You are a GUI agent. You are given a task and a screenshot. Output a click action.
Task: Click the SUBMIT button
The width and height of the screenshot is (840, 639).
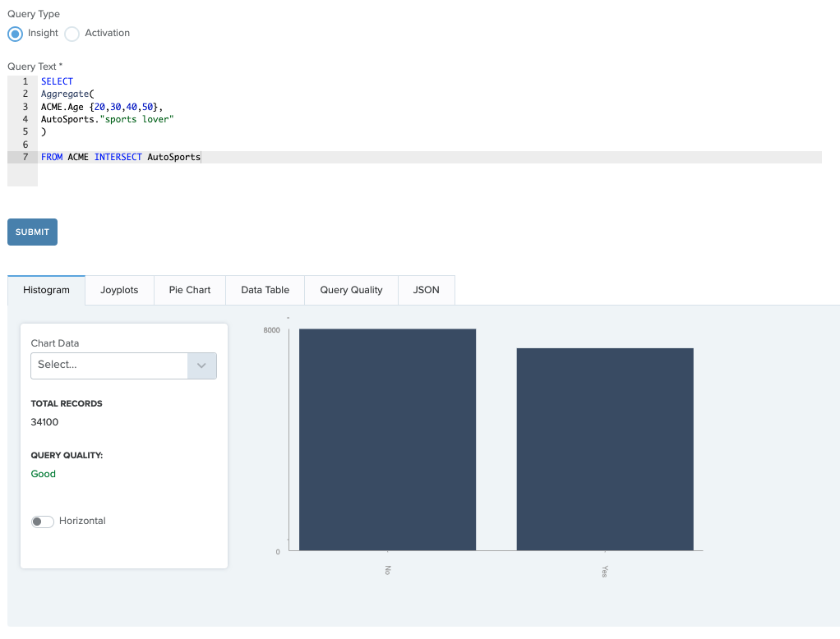32,232
